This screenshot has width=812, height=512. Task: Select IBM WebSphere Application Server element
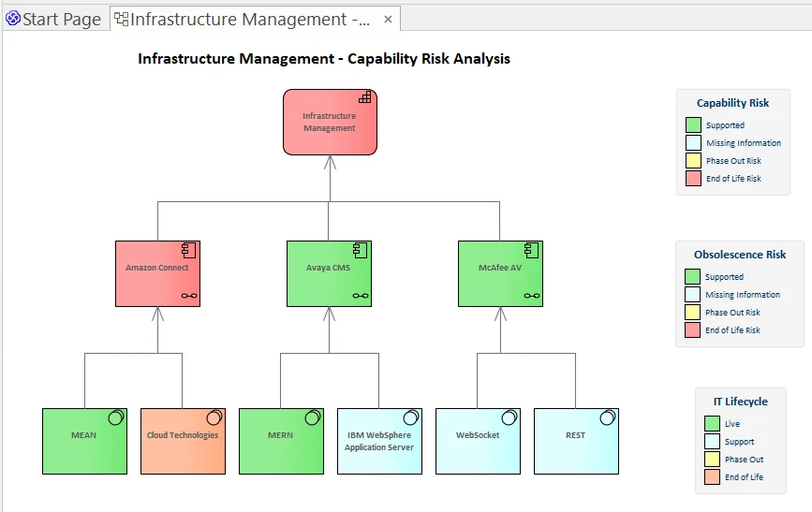tap(379, 441)
